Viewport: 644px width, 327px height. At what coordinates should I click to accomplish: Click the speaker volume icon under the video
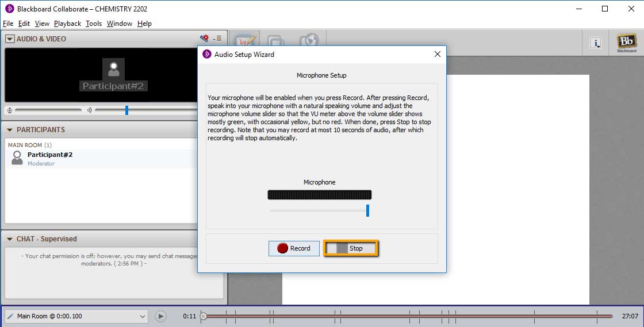(89, 110)
